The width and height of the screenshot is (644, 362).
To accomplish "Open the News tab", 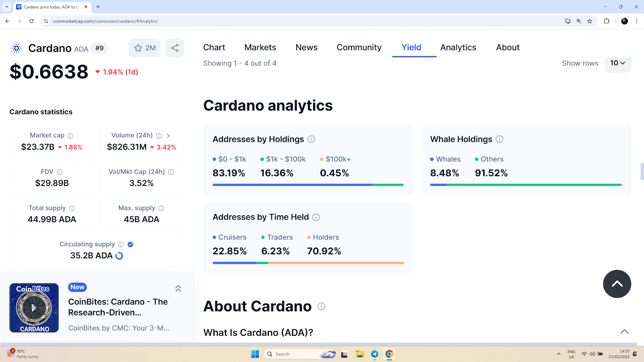I will coord(306,47).
